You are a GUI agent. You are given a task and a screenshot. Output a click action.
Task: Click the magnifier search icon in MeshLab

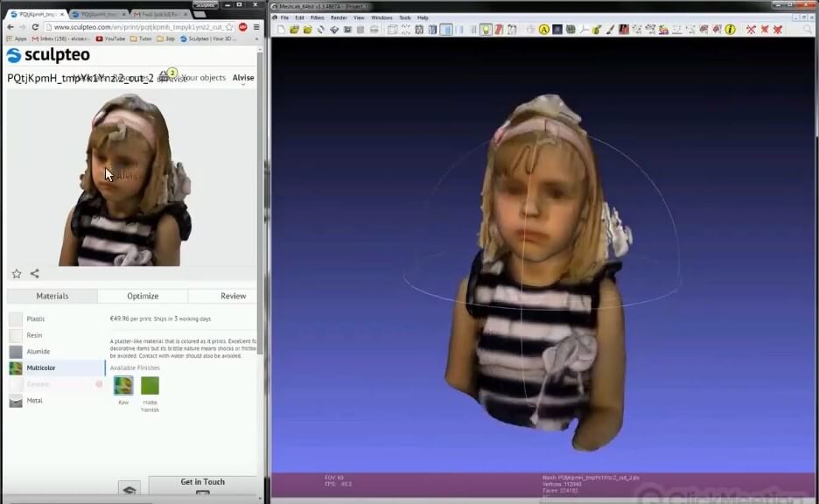pyautogui.click(x=808, y=30)
